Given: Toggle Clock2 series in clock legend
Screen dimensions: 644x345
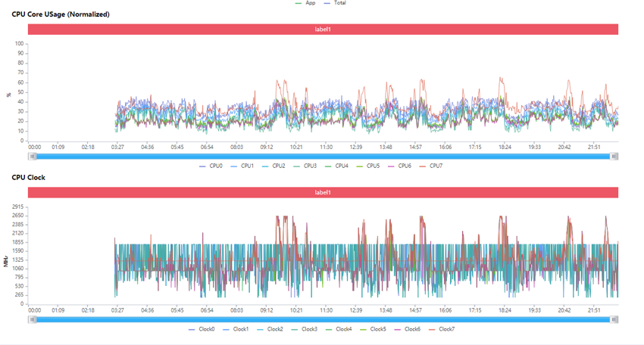Looking at the screenshot, I should coord(270,329).
